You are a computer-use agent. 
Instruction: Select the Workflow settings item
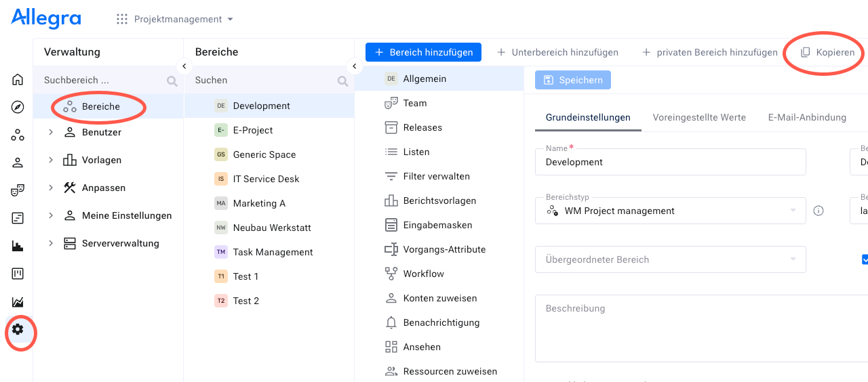[x=423, y=274]
